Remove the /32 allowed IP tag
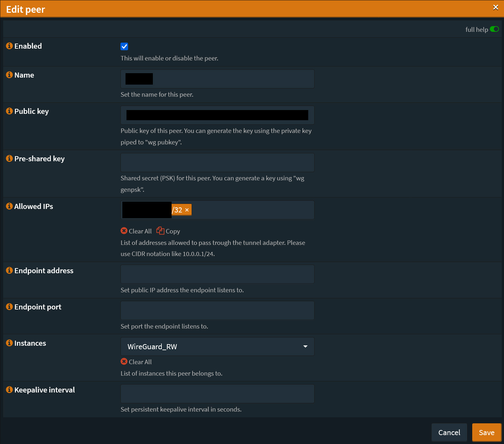The height and width of the screenshot is (444, 504). pos(187,210)
